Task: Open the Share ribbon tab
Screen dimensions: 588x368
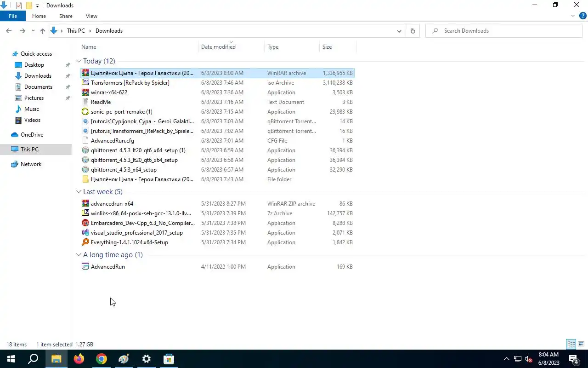Action: tap(66, 16)
